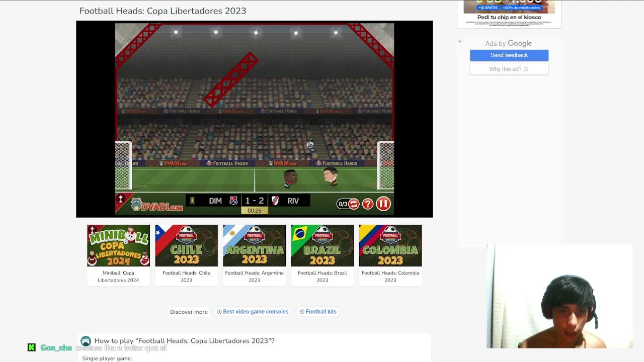Viewport: 644px width, 362px height.
Task: Click 'Single player game:' text
Action: tap(107, 358)
